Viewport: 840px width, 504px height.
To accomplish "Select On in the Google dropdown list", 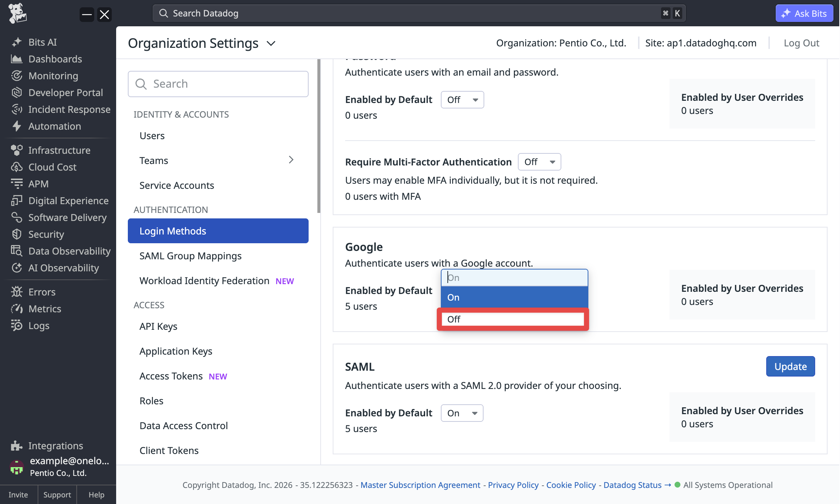I will [514, 297].
